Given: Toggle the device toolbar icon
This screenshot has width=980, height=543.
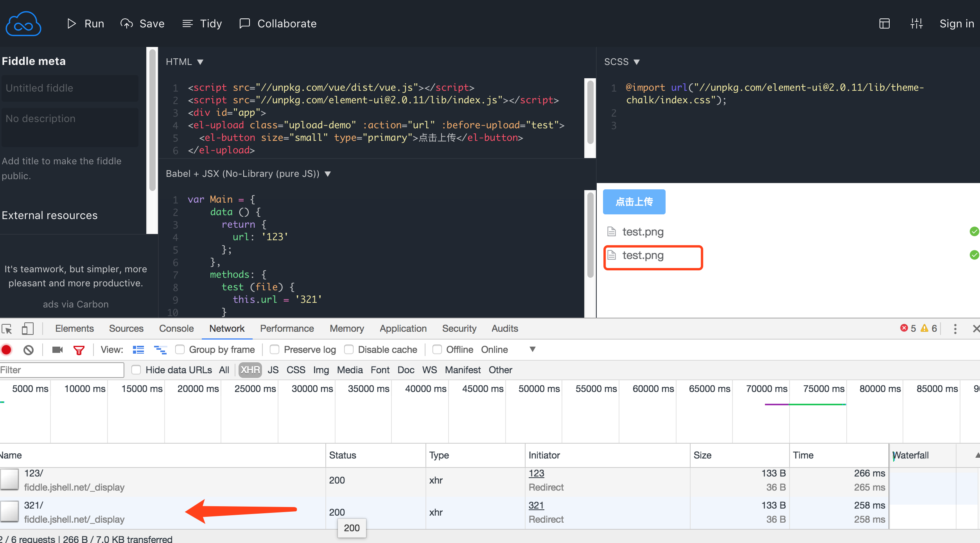Looking at the screenshot, I should [x=27, y=329].
